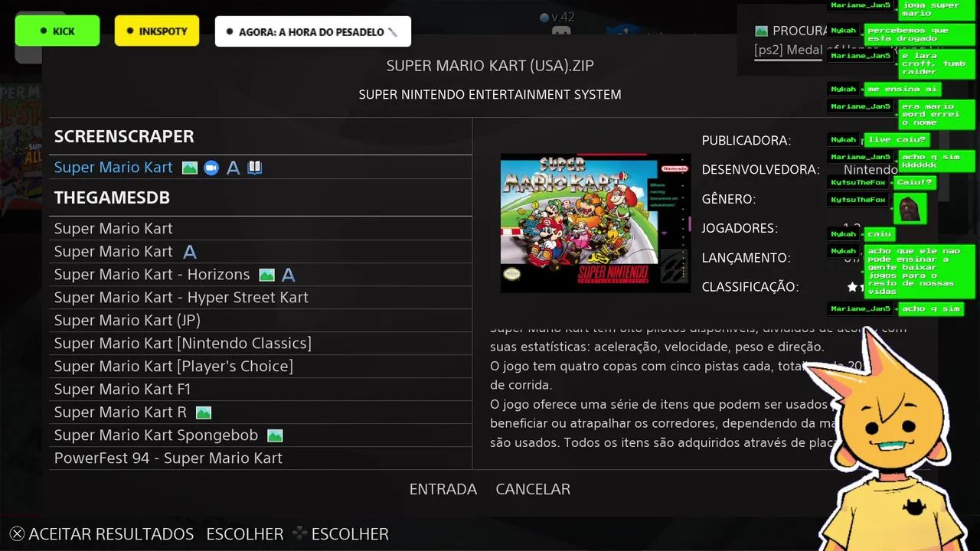Click the 'me ensina ai' chat message
This screenshot has width=980, height=551.
tap(903, 90)
